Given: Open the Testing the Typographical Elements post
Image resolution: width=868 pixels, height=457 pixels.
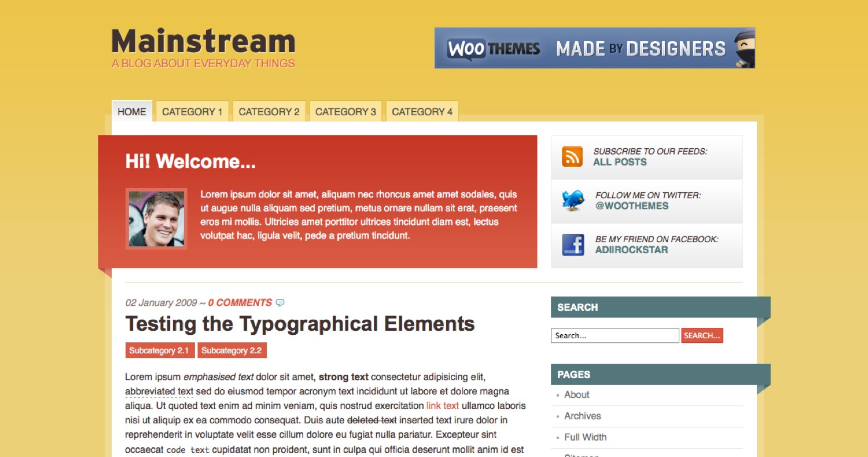Looking at the screenshot, I should click(x=300, y=324).
